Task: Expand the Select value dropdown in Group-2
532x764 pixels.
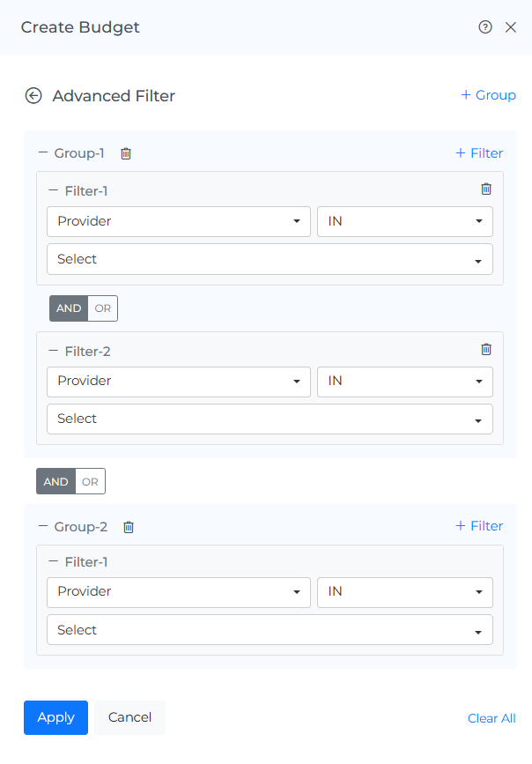Action: [270, 630]
